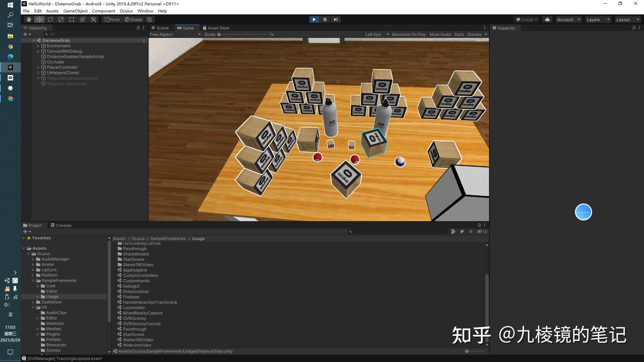
Task: Select the Move tool
Action: click(x=40, y=19)
